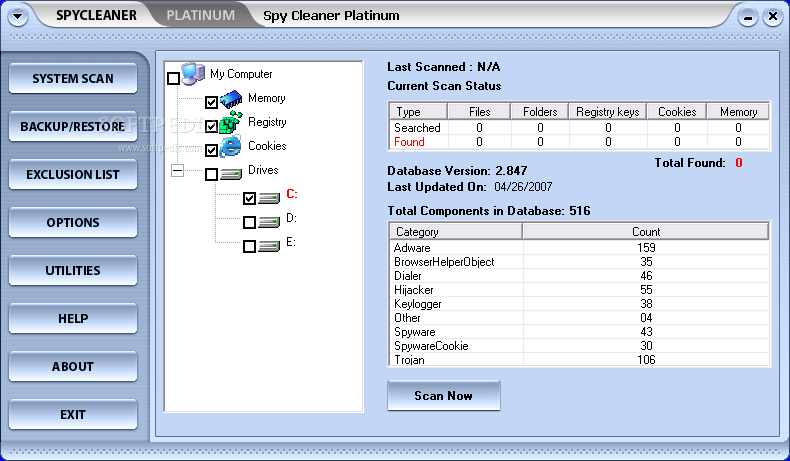Click the EXIT button
The width and height of the screenshot is (790, 461).
[73, 415]
